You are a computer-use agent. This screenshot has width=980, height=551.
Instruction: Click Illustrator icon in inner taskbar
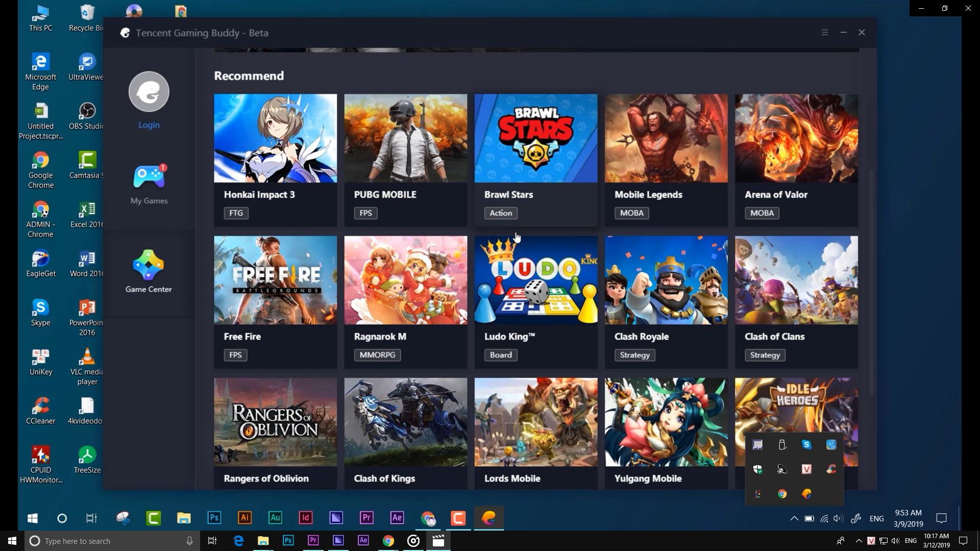[244, 518]
